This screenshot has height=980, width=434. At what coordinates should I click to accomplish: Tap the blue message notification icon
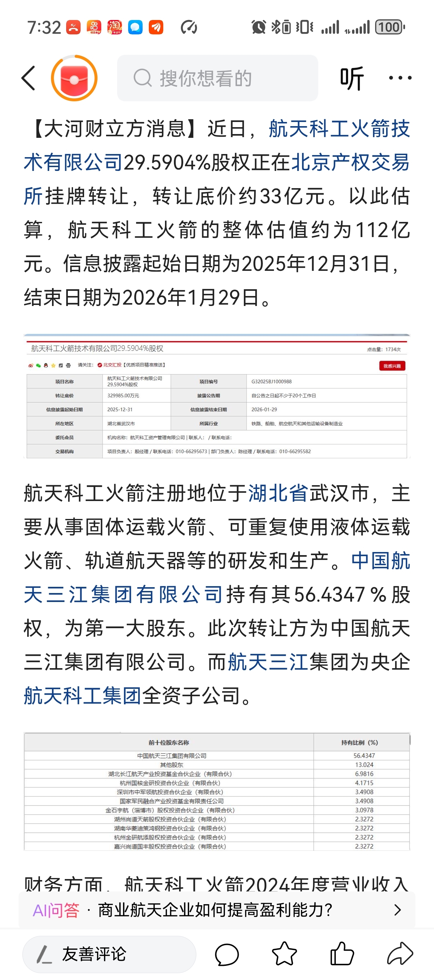(x=135, y=27)
